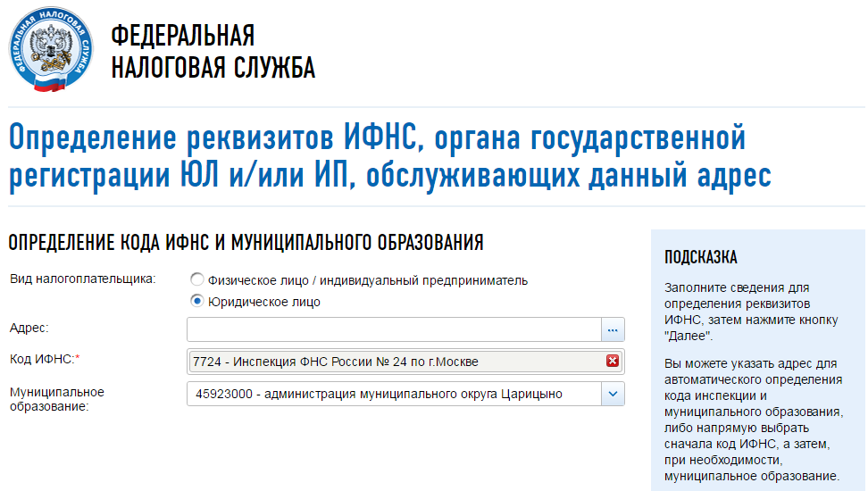Clear the Код ИФНС field with red X
The image size is (868, 491).
[x=613, y=361]
